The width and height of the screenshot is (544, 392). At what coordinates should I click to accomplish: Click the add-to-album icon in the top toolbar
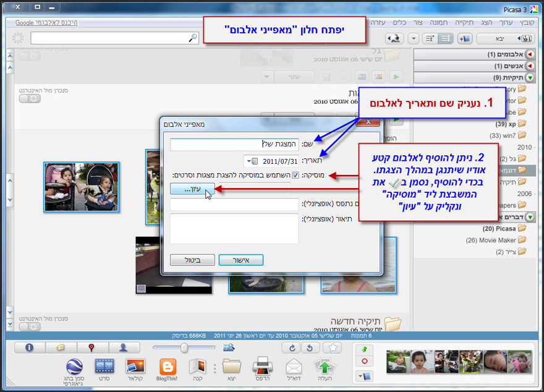464,38
